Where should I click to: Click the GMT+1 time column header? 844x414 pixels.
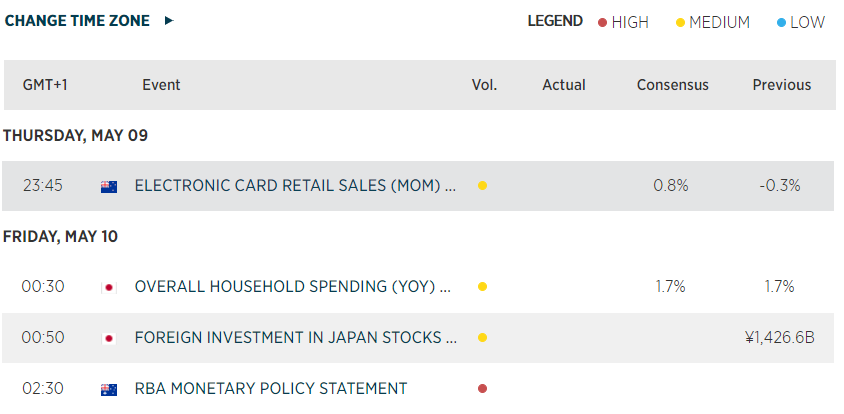[x=45, y=85]
